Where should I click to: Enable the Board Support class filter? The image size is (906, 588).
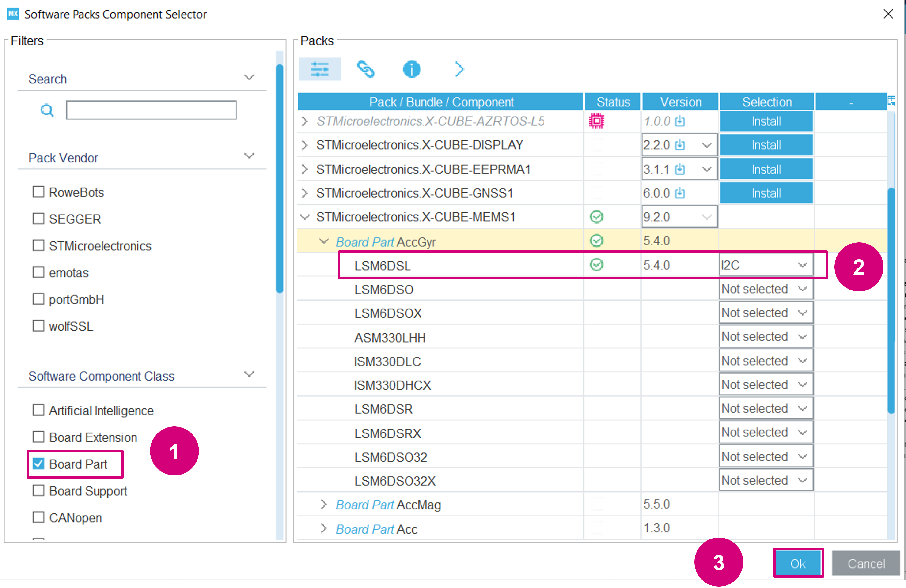(38, 490)
